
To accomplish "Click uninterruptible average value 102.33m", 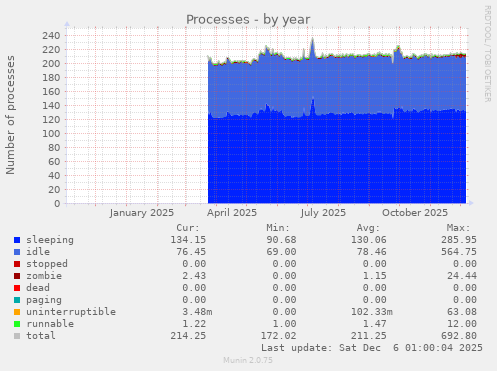I will pos(372,312).
